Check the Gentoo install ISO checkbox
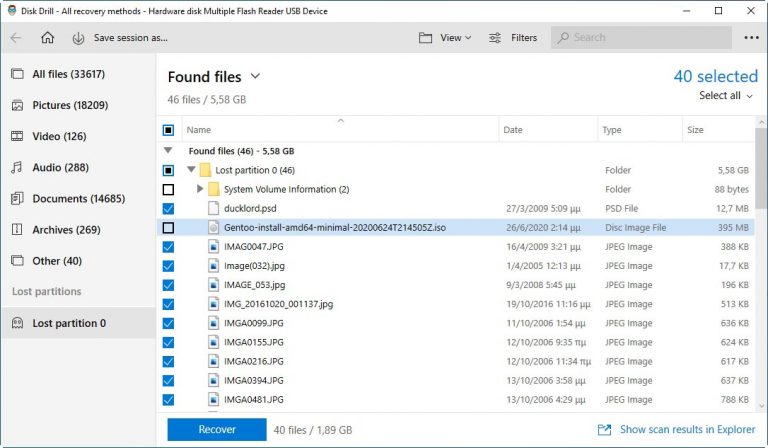768x448 pixels. point(168,227)
